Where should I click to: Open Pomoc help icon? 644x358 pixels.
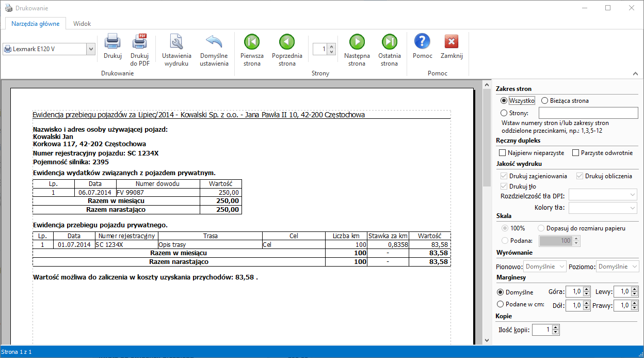coord(422,42)
